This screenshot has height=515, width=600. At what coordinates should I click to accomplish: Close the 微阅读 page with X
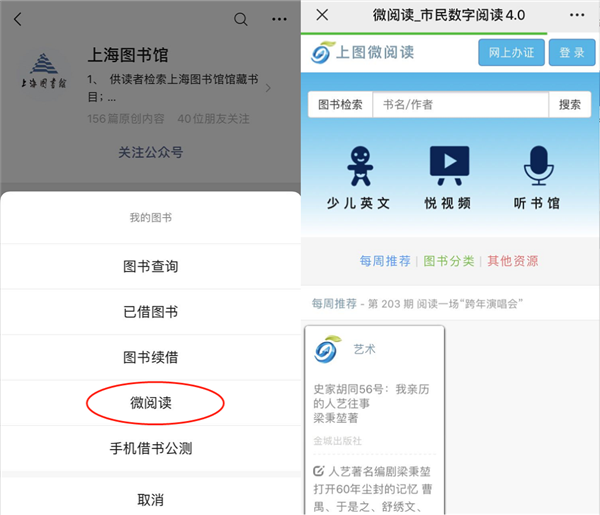(322, 15)
